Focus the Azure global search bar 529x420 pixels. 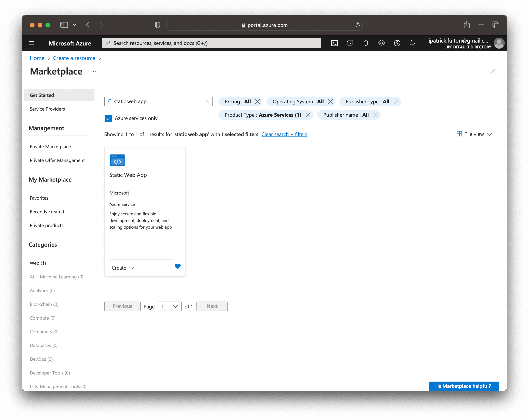click(211, 43)
